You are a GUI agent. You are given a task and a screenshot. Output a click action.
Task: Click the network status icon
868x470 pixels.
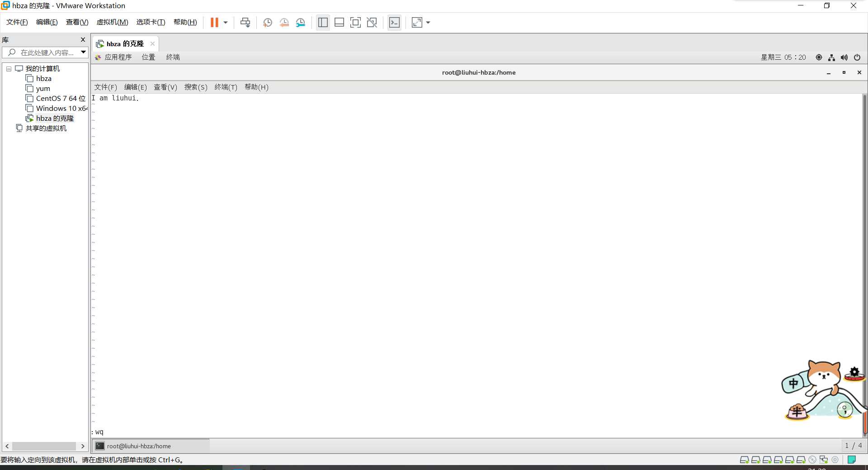point(831,57)
